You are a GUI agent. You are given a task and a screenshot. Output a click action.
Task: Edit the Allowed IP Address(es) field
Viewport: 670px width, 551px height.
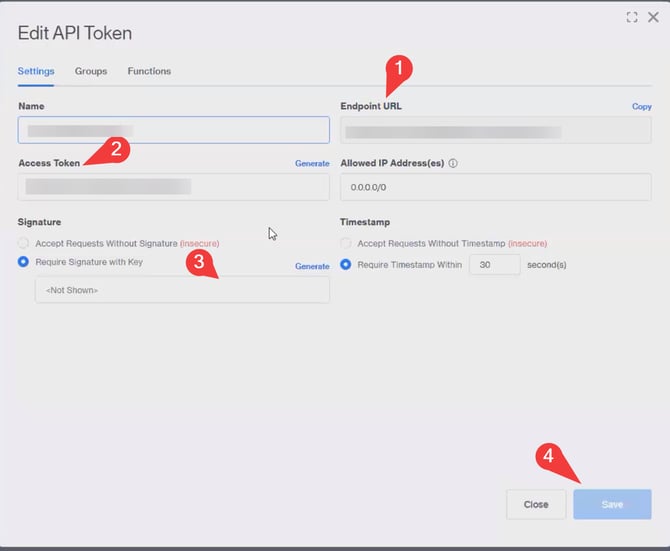(495, 187)
